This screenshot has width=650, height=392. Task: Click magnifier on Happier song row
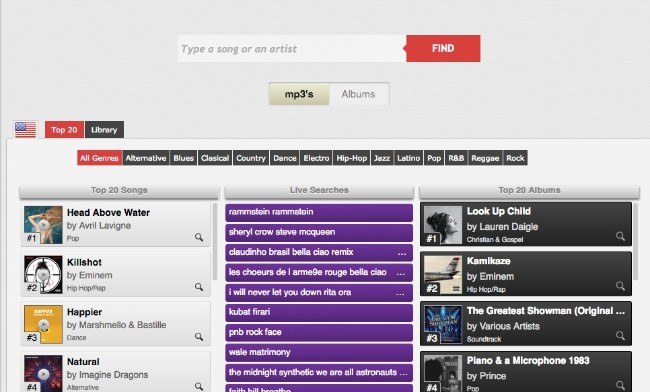click(x=199, y=336)
